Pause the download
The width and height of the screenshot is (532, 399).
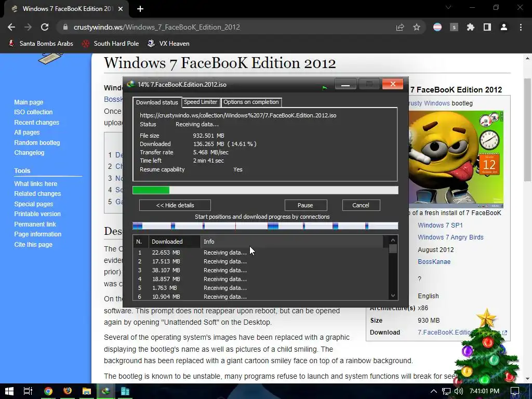click(305, 205)
